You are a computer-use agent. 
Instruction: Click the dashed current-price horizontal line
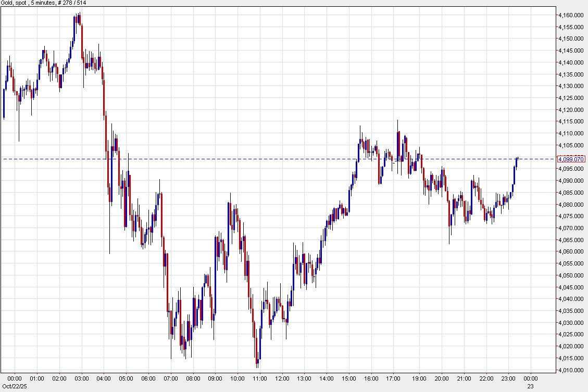[x=260, y=159]
